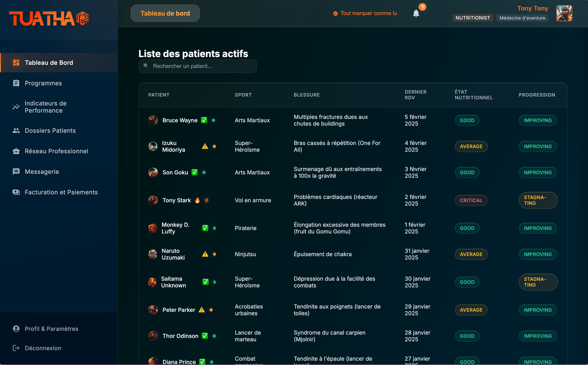The image size is (588, 365).
Task: Click Izuku Midoriya's warning triangle icon
Action: pyautogui.click(x=205, y=146)
